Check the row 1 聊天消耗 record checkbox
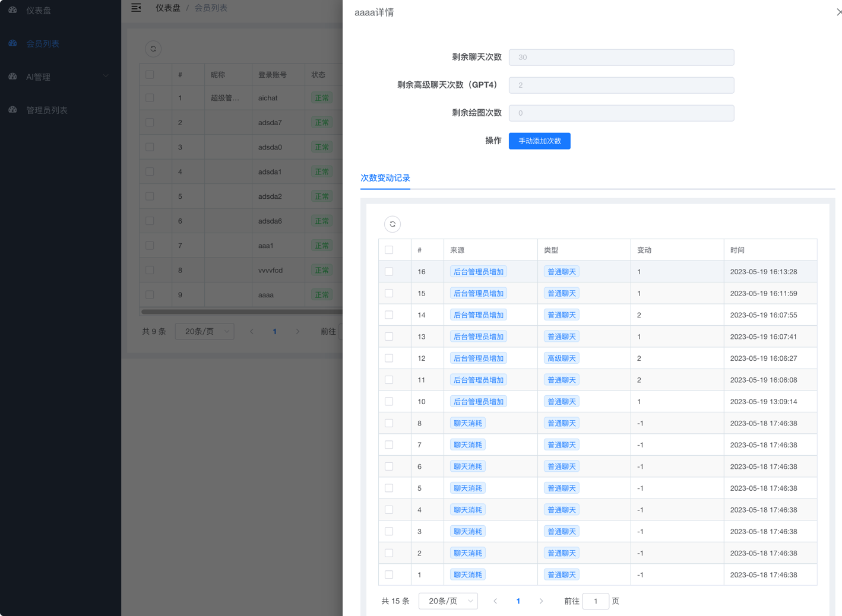This screenshot has width=842, height=616. point(389,574)
